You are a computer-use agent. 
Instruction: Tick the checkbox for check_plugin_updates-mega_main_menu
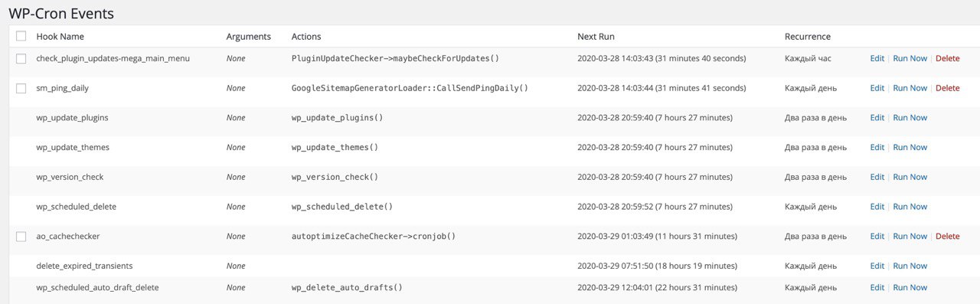click(x=21, y=58)
